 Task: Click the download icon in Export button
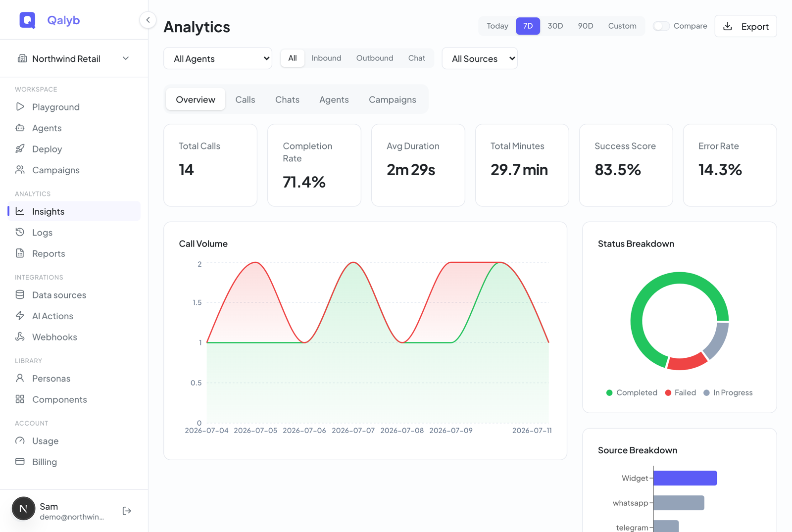pyautogui.click(x=728, y=26)
